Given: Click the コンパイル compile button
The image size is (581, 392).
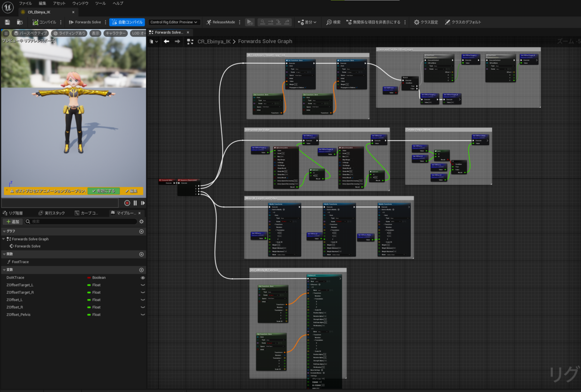Looking at the screenshot, I should point(44,22).
